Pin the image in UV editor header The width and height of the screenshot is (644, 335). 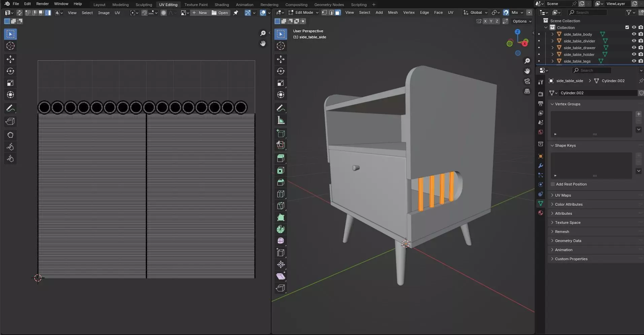[x=236, y=13]
